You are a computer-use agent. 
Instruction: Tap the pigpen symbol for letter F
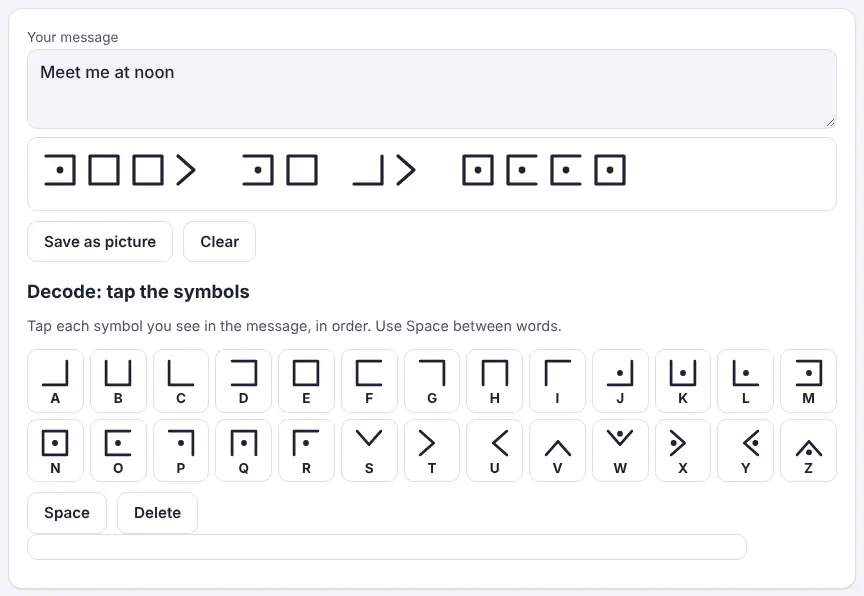click(369, 381)
